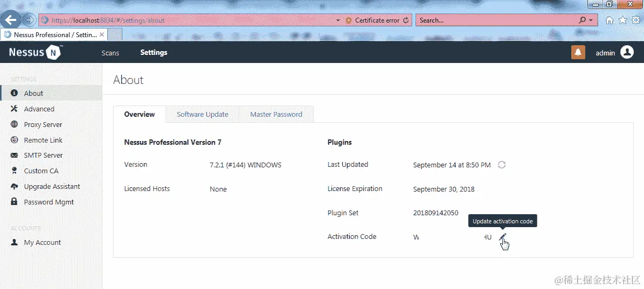
Task: Click the browser forward arrow button
Action: pyautogui.click(x=29, y=20)
